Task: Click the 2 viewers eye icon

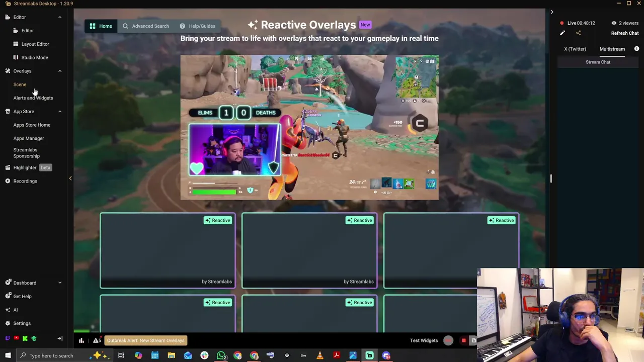Action: click(x=614, y=23)
